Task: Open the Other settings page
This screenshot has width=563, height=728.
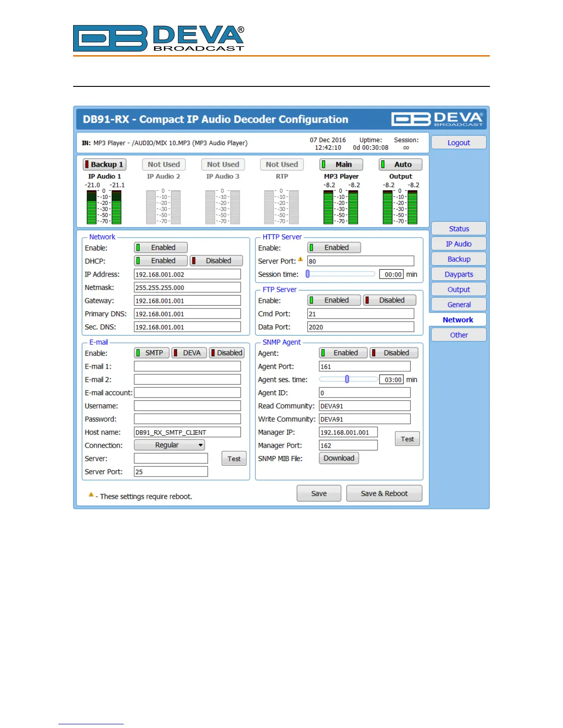Action: [x=459, y=335]
